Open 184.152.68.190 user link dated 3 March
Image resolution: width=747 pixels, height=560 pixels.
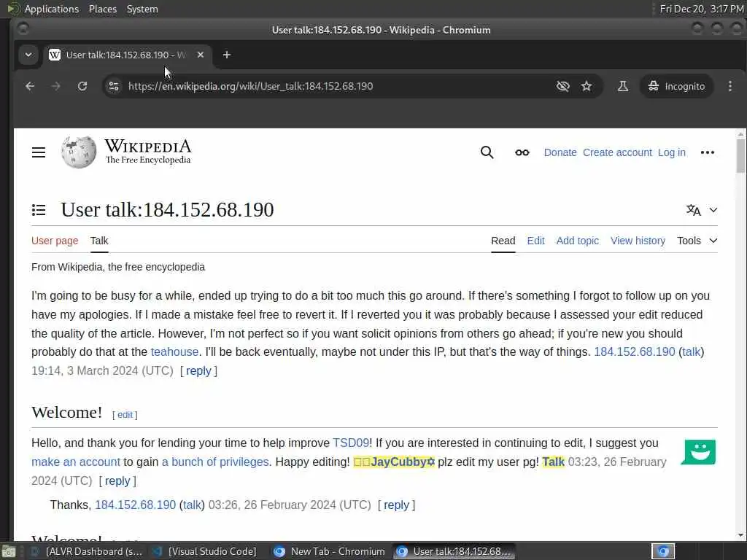635,352
